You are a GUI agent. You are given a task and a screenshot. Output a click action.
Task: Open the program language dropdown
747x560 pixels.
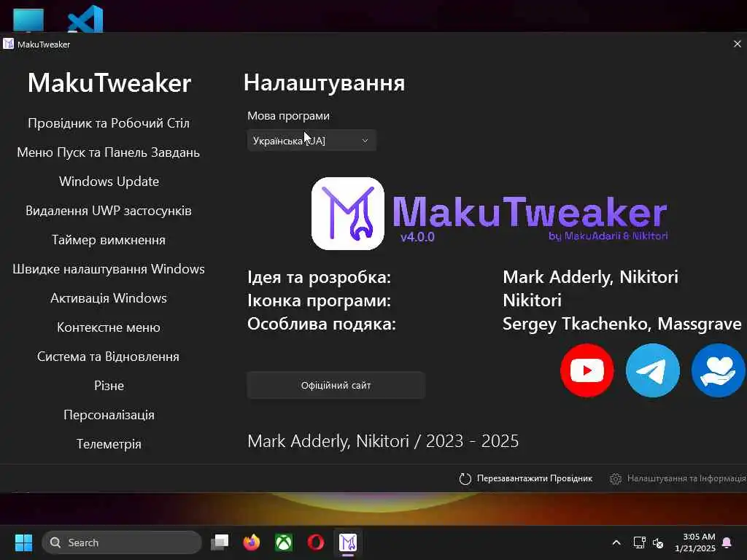pyautogui.click(x=311, y=141)
